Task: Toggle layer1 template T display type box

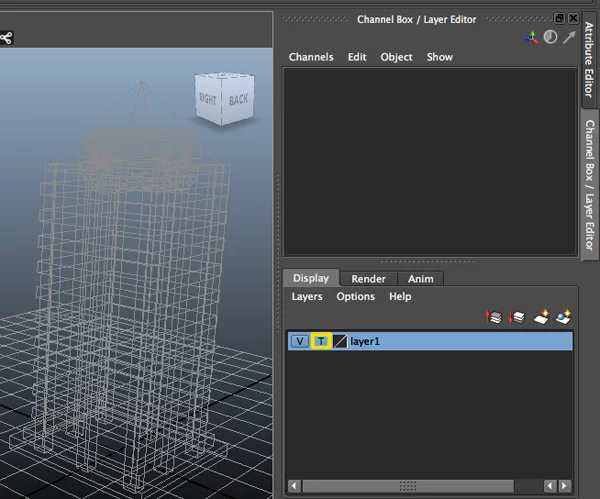Action: click(321, 341)
